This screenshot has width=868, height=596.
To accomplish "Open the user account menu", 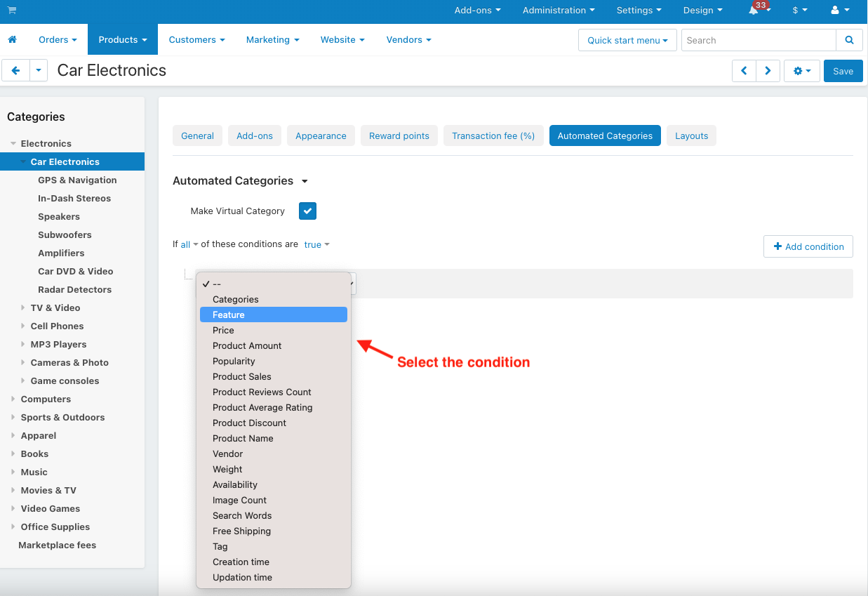I will click(840, 11).
